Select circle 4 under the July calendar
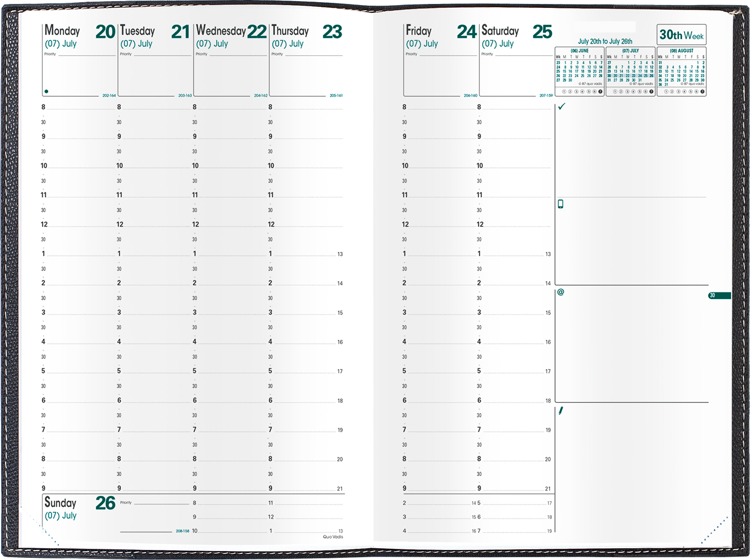This screenshot has height=560, width=750. point(633,91)
